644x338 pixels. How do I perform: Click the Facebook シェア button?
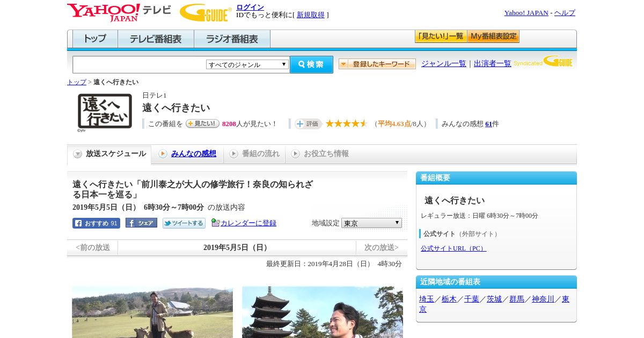[141, 223]
